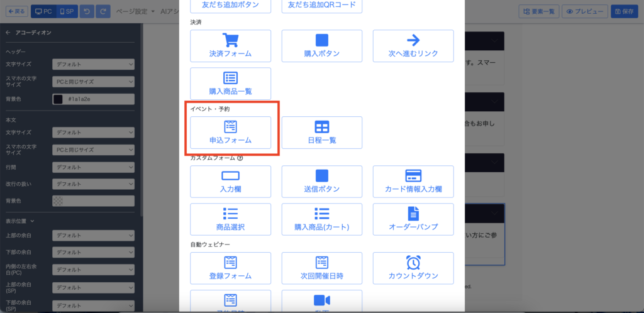Add 購入商品一覧 list icon element

pyautogui.click(x=230, y=84)
